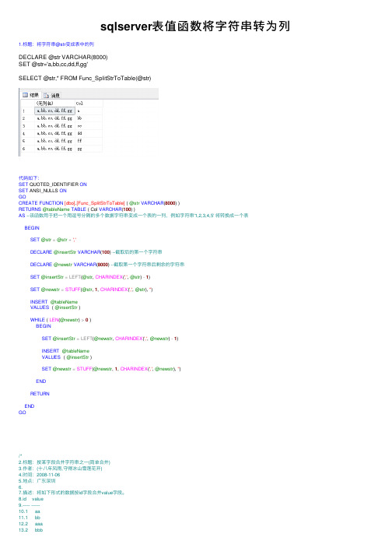Click DECLARE @newstr VARCHAR(8000) line
392x555 pixels.
[x=107, y=265]
